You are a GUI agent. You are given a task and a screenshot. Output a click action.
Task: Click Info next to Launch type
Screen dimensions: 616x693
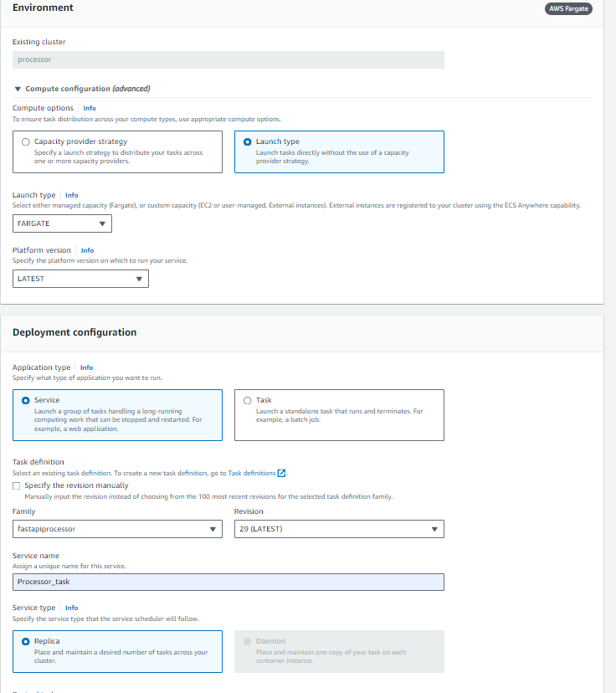[x=72, y=194]
